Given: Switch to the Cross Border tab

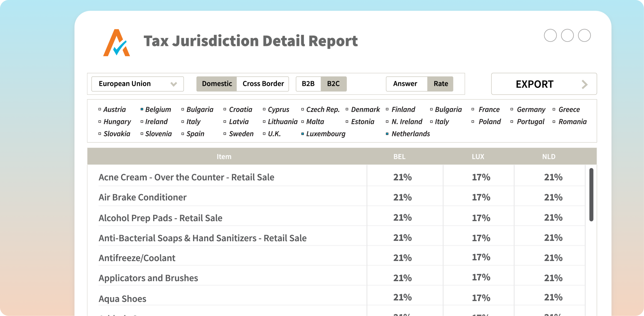Looking at the screenshot, I should point(263,84).
